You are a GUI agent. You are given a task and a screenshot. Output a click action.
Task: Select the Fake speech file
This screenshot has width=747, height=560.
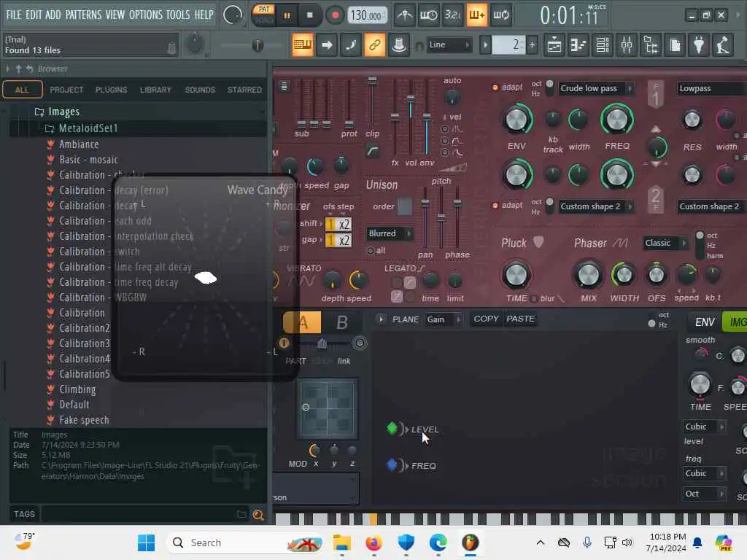click(84, 420)
